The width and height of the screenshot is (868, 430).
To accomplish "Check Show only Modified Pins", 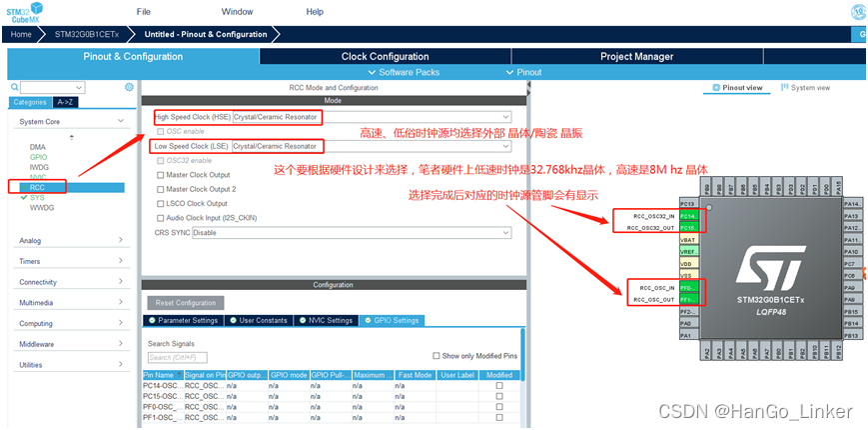I will 436,356.
